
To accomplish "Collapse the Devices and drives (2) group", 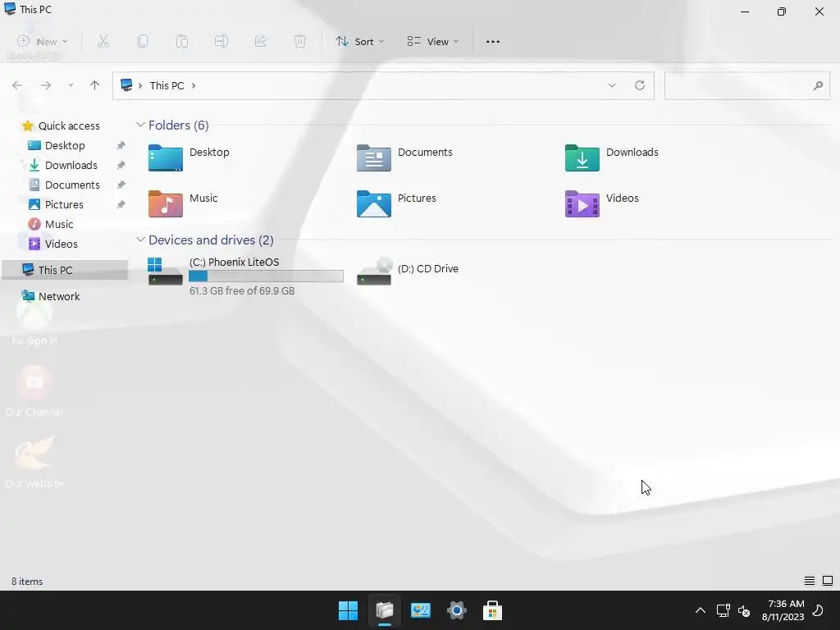I will click(x=140, y=240).
